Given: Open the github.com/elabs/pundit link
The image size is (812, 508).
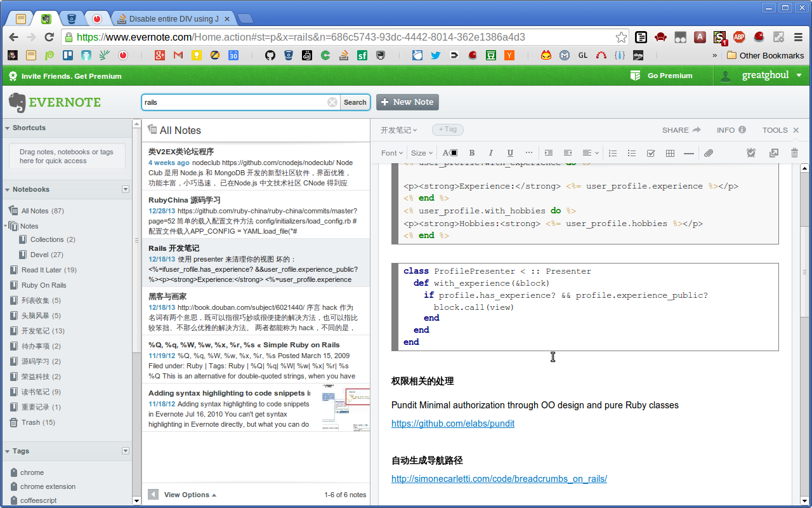Looking at the screenshot, I should click(453, 424).
